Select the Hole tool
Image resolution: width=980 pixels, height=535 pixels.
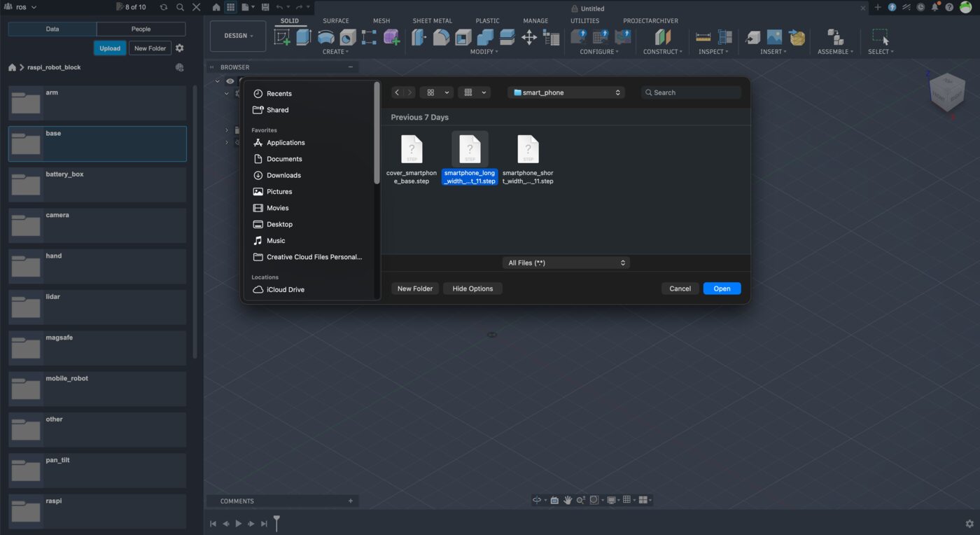click(x=348, y=37)
